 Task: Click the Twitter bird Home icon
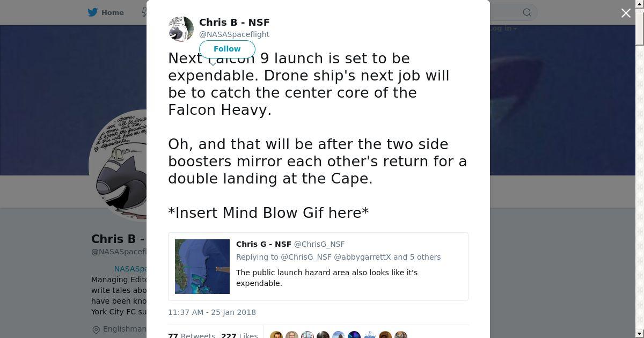tap(93, 12)
